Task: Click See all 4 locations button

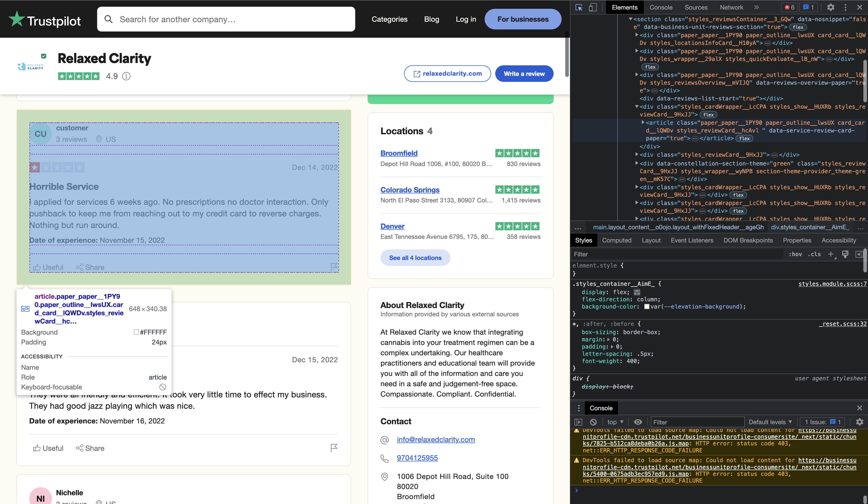Action: pos(415,257)
